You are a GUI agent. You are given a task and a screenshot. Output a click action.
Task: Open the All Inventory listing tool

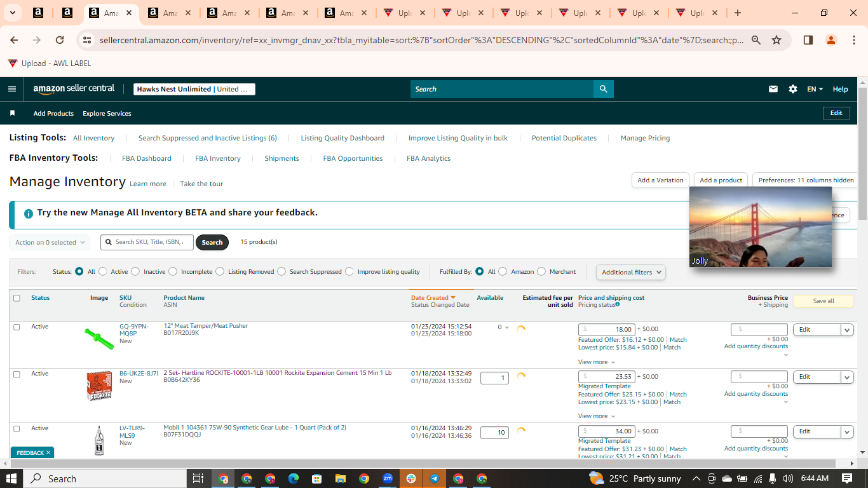[93, 138]
